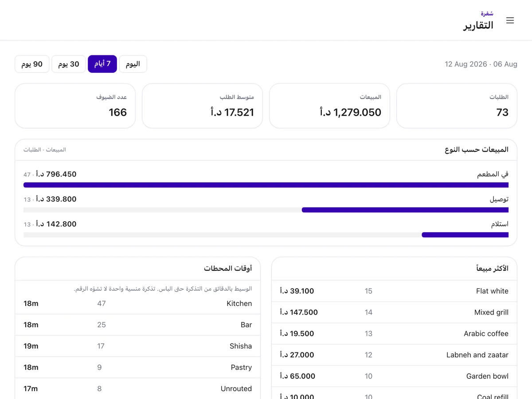Click the 65.000 د.أ amount
The image size is (532, 399).
coord(297,376)
